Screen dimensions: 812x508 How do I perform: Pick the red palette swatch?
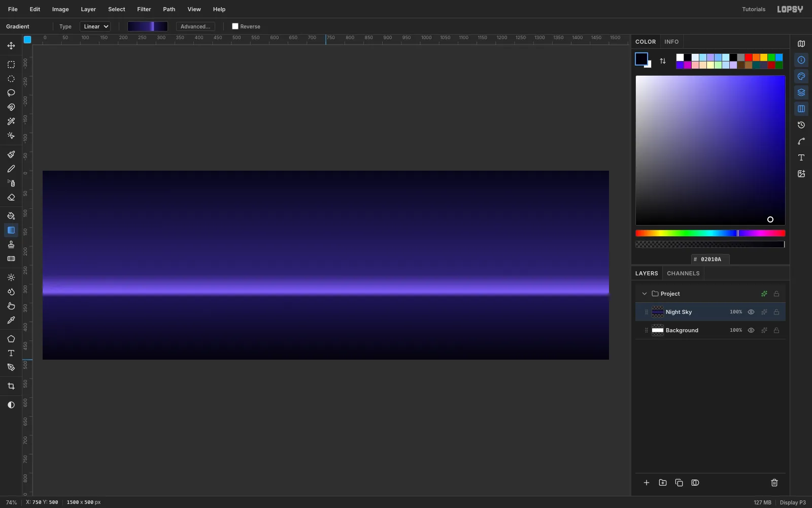pos(749,57)
